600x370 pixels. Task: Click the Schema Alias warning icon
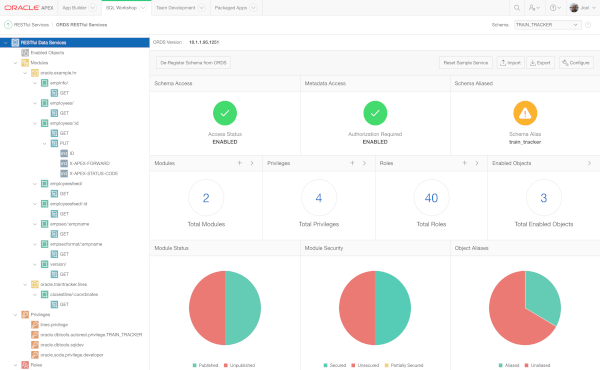[525, 113]
